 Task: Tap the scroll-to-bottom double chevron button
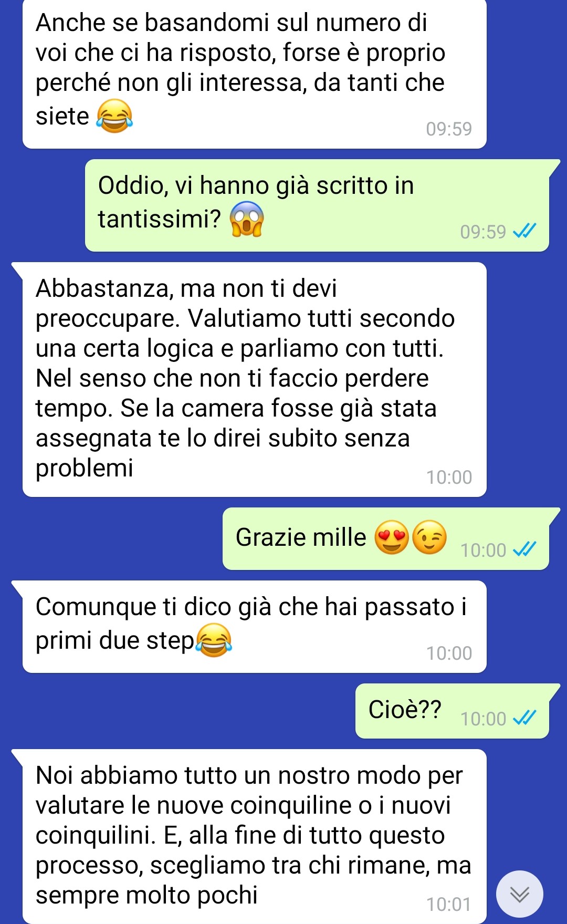(519, 894)
